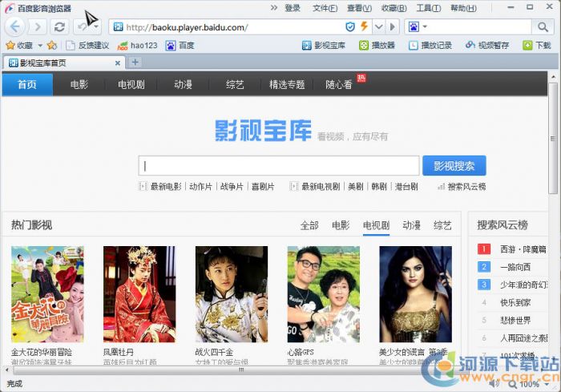Open 精选专题 in the navigation bar

[287, 84]
